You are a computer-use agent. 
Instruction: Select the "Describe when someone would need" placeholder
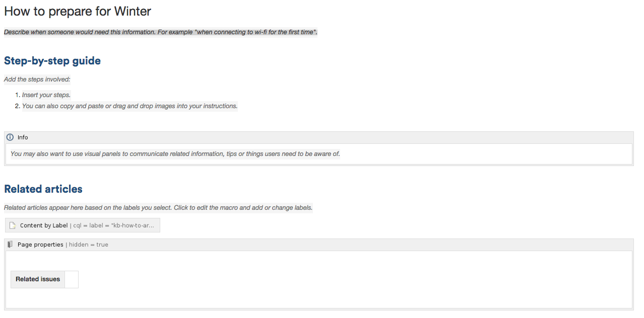pyautogui.click(x=160, y=32)
